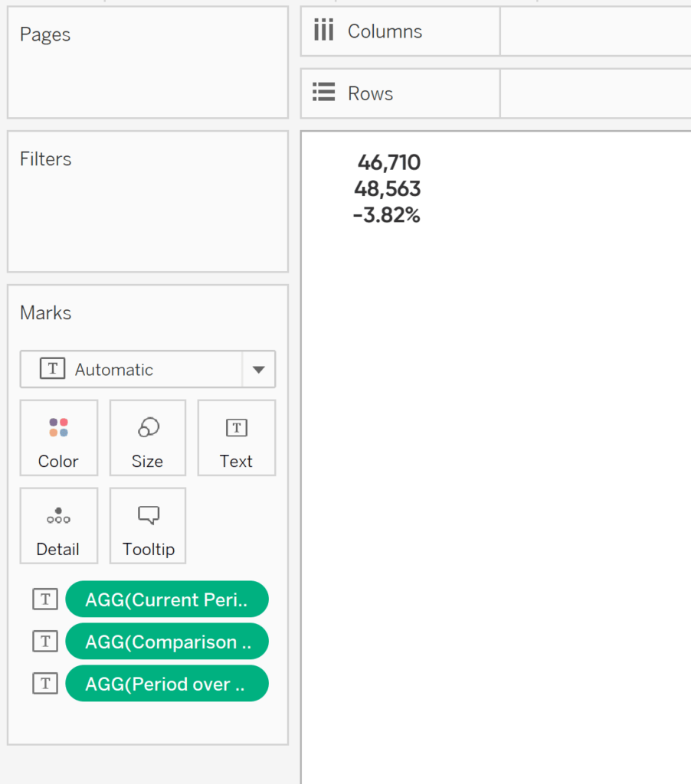This screenshot has width=691, height=784.
Task: Click the Text icon beside AGG(Current Peri.. pill
Action: click(44, 599)
